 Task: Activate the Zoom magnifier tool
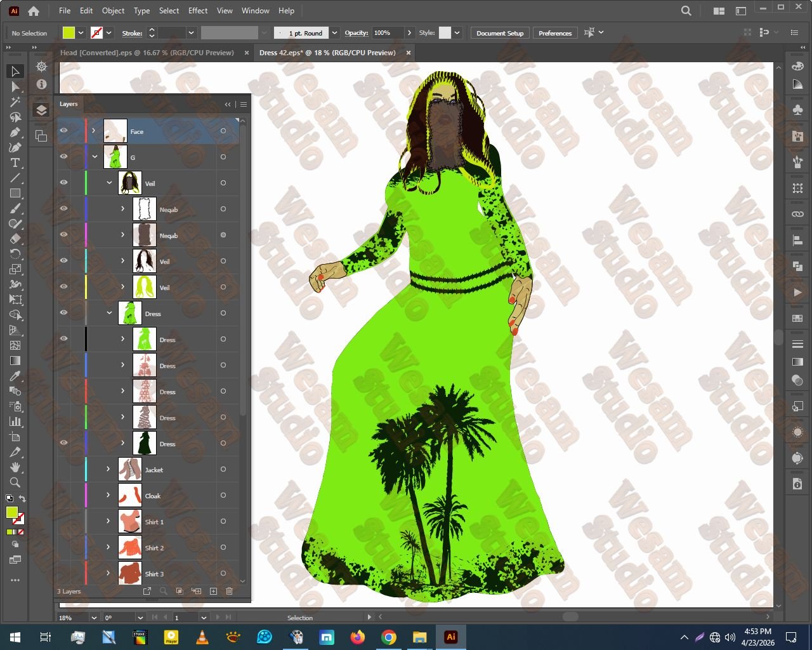15,482
